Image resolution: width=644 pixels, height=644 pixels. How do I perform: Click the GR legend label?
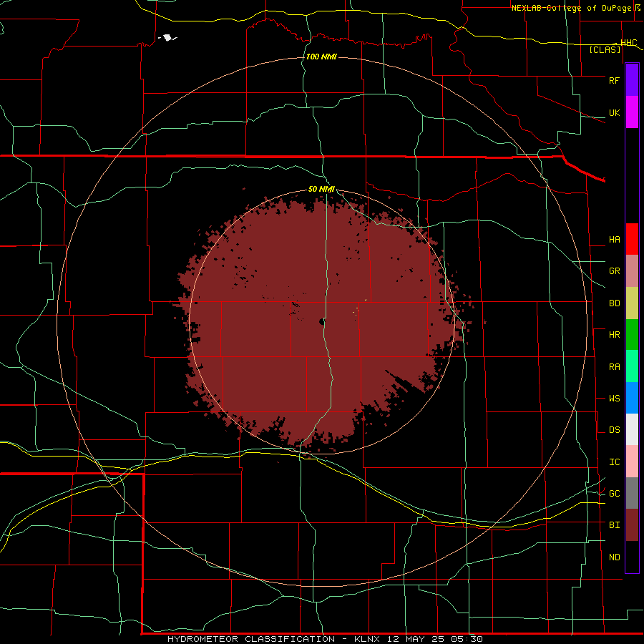point(614,271)
